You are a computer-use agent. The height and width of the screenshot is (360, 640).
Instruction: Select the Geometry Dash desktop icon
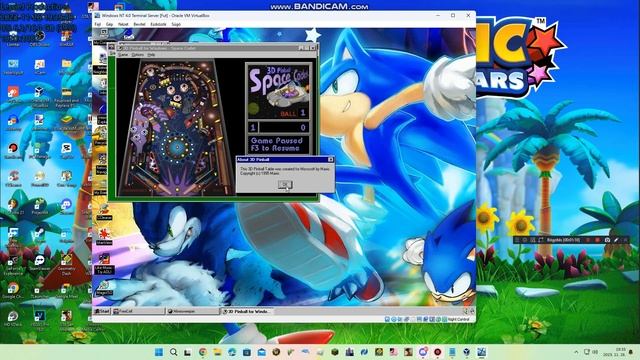[67, 264]
